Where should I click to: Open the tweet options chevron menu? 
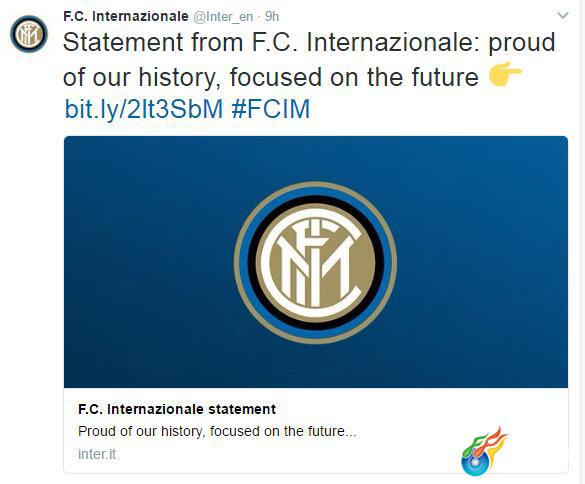(x=562, y=16)
